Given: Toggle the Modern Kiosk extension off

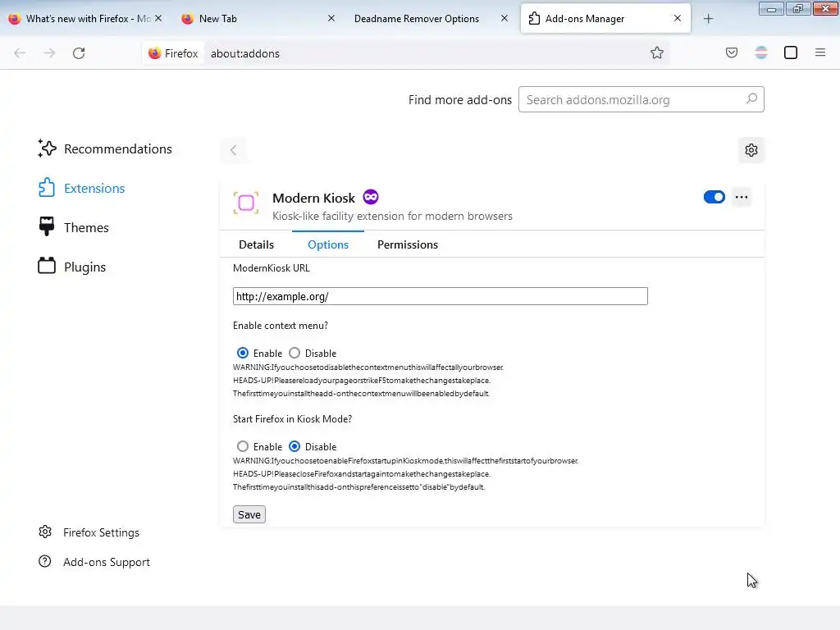Looking at the screenshot, I should pyautogui.click(x=714, y=197).
